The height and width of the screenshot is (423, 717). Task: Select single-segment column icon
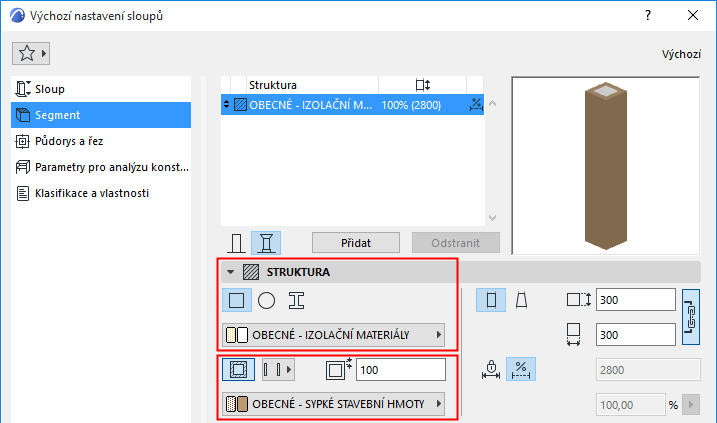[236, 243]
